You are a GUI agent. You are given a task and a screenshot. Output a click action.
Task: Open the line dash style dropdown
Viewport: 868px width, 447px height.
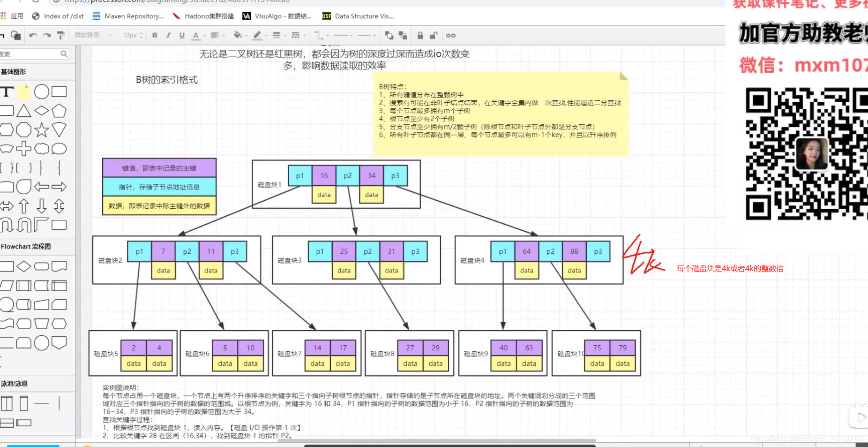[298, 36]
